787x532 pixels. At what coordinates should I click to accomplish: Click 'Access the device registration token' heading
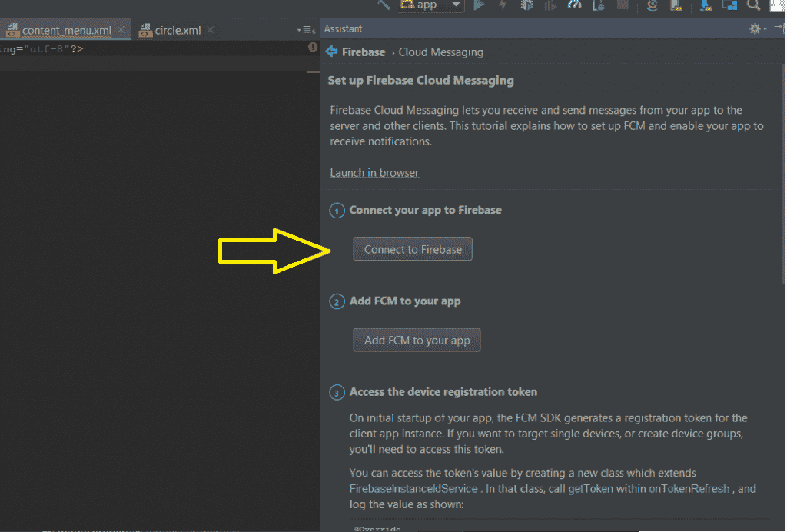443,392
